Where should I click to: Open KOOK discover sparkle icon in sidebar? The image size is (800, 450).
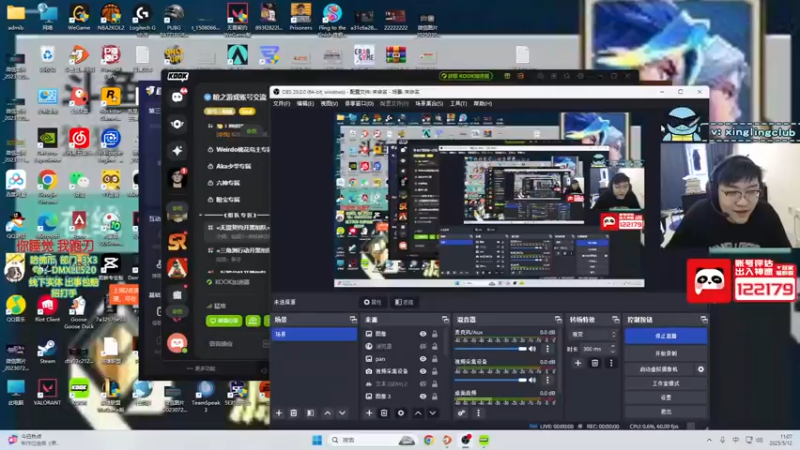click(178, 151)
